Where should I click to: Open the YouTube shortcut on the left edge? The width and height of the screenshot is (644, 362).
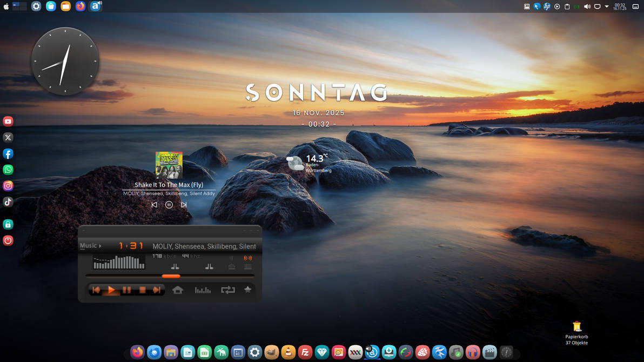pos(8,121)
